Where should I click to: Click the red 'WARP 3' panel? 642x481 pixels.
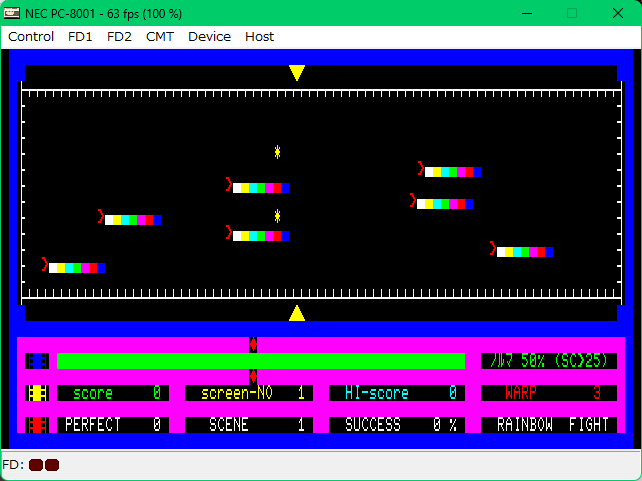click(549, 393)
